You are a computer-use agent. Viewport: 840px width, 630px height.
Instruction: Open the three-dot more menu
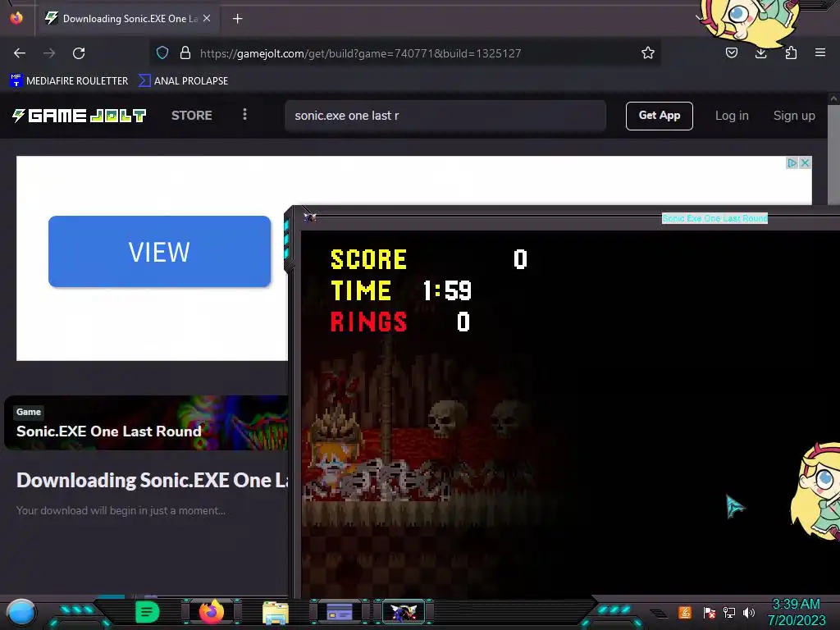coord(244,115)
